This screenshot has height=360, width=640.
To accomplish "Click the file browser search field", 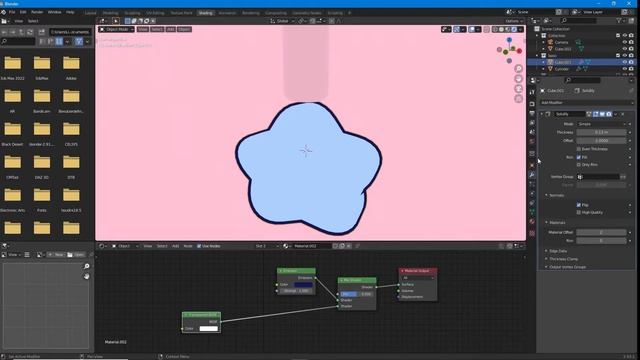I will 18,41.
